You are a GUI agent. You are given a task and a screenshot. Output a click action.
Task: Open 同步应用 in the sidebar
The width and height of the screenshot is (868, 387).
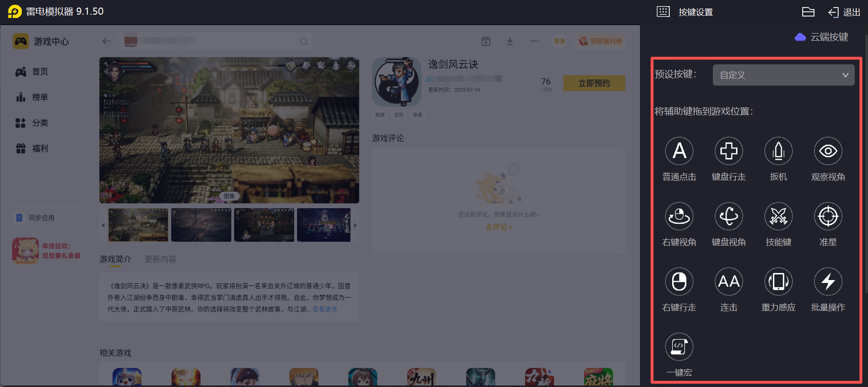(x=35, y=218)
